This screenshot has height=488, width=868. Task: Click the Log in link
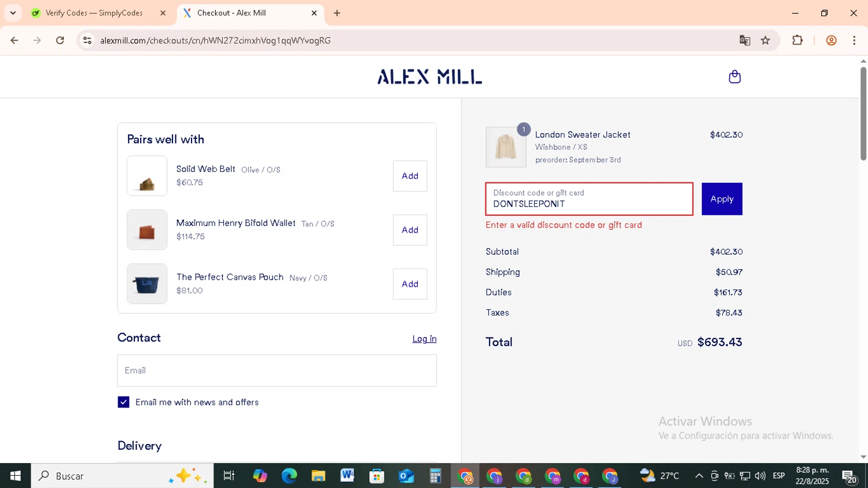tap(424, 339)
